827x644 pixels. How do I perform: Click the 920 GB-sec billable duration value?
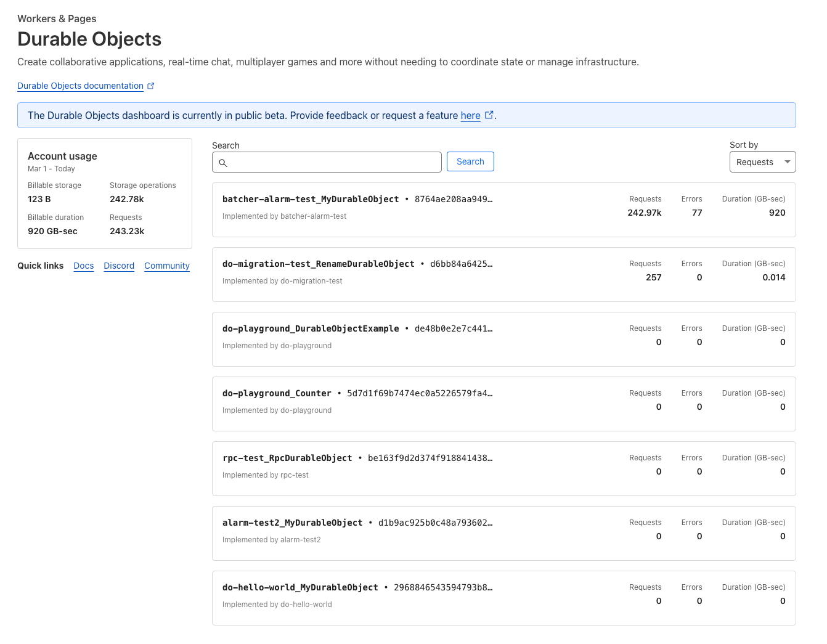coord(52,231)
